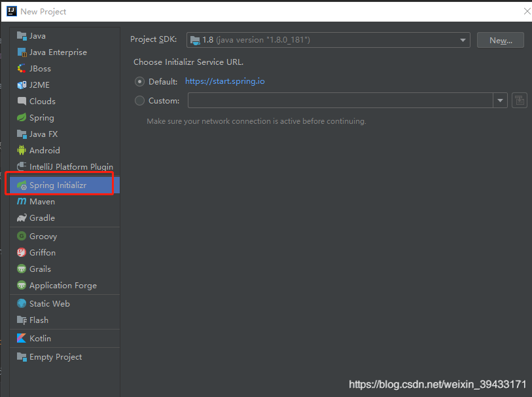Select Griffon project type
Screen dimensions: 532x397
(65, 252)
